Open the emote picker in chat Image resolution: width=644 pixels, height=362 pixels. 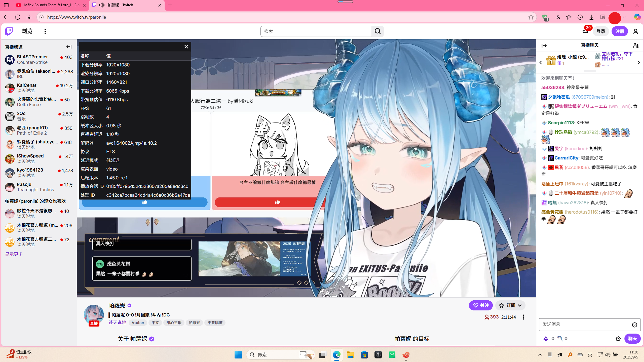[634, 325]
